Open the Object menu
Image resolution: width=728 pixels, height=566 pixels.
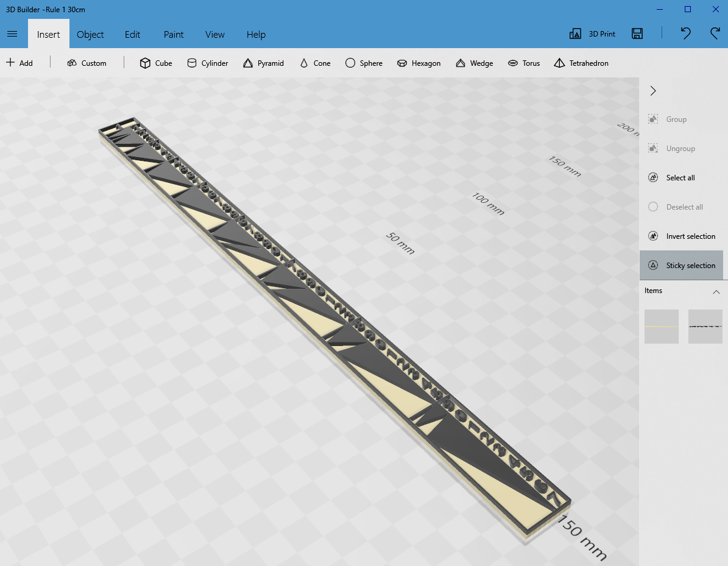click(x=90, y=35)
